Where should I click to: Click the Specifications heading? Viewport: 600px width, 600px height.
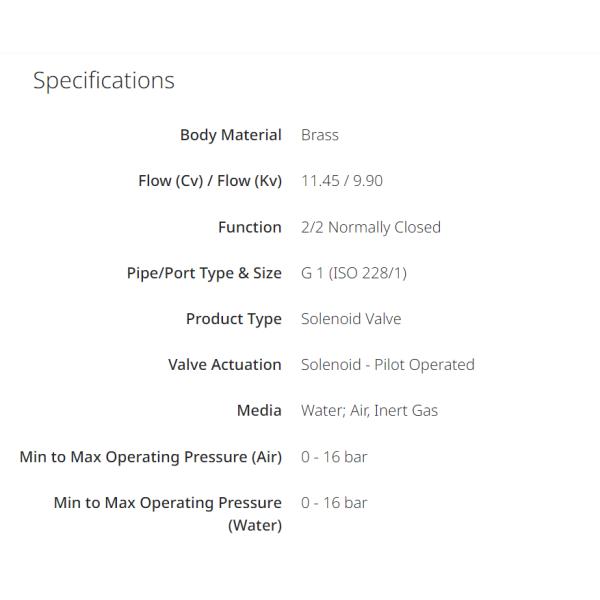[x=104, y=81]
